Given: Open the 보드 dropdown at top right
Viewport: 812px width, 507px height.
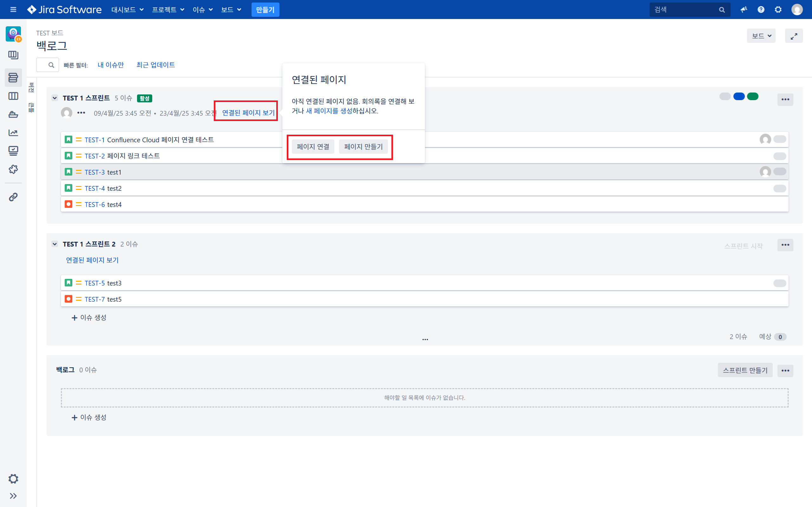Looking at the screenshot, I should pyautogui.click(x=761, y=36).
